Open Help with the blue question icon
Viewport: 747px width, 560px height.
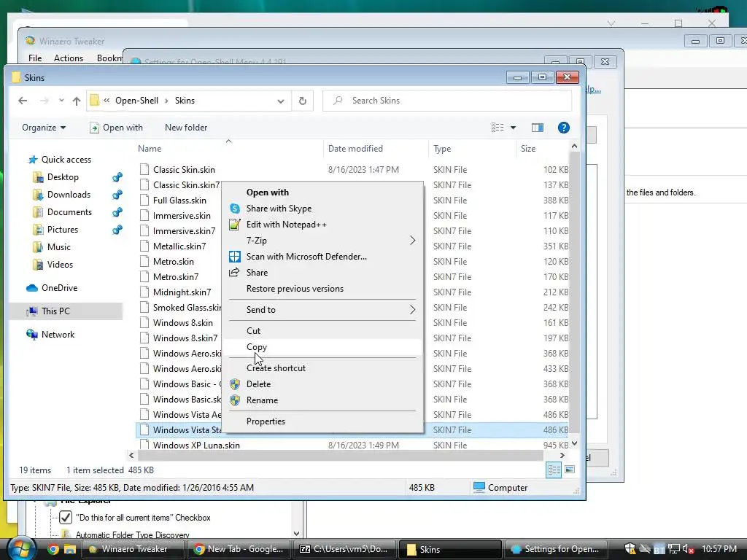pos(564,128)
